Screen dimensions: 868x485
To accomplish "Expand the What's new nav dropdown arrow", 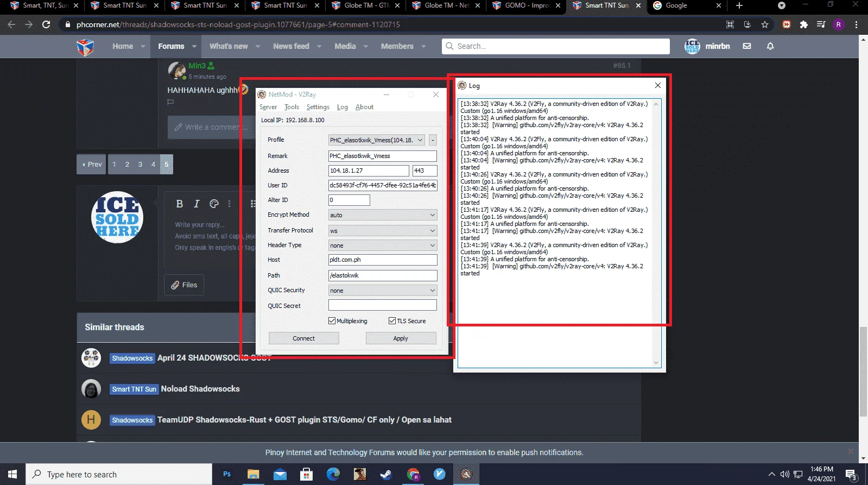I will (258, 46).
